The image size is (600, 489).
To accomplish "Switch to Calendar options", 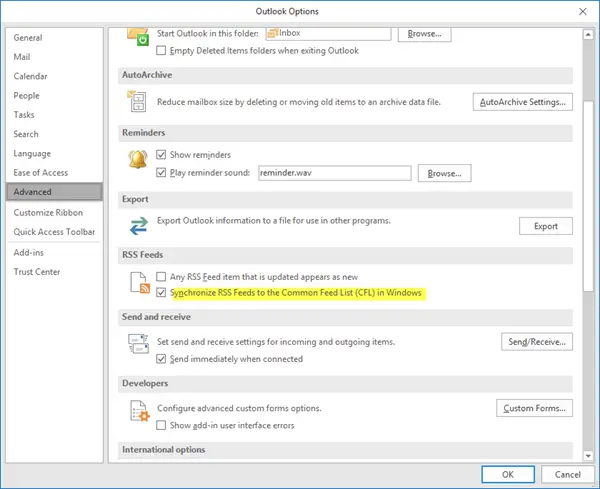I will pyautogui.click(x=54, y=76).
